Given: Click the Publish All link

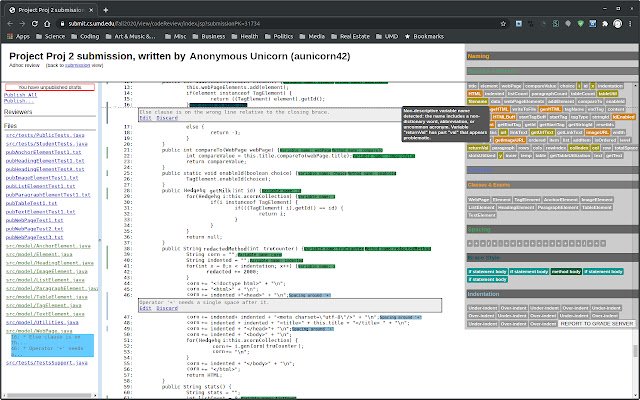Looking at the screenshot, I should click(20, 95).
